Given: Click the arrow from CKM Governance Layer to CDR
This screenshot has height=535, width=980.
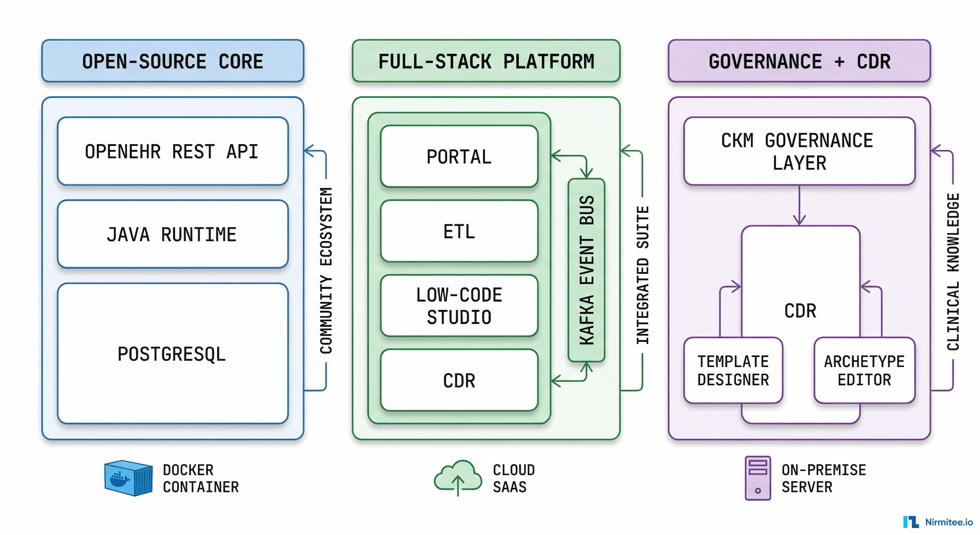Looking at the screenshot, I should [799, 206].
